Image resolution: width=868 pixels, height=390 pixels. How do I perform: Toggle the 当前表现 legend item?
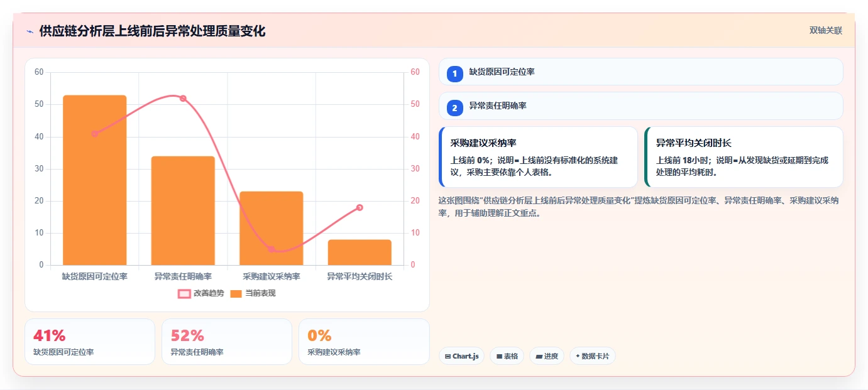pyautogui.click(x=253, y=293)
